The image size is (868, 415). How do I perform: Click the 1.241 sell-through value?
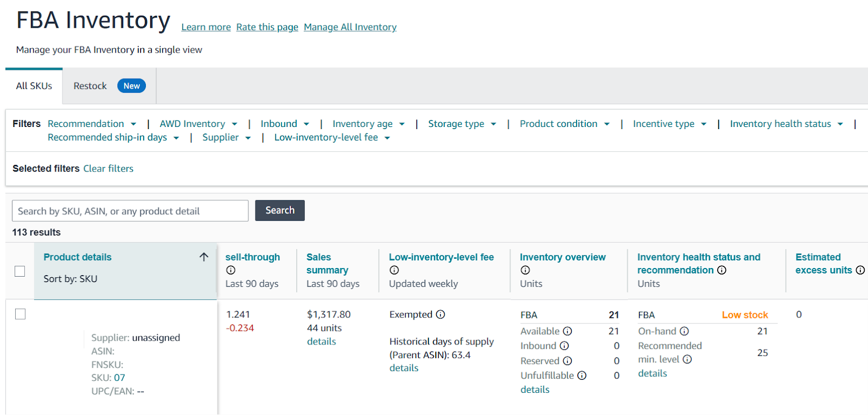pyautogui.click(x=238, y=315)
